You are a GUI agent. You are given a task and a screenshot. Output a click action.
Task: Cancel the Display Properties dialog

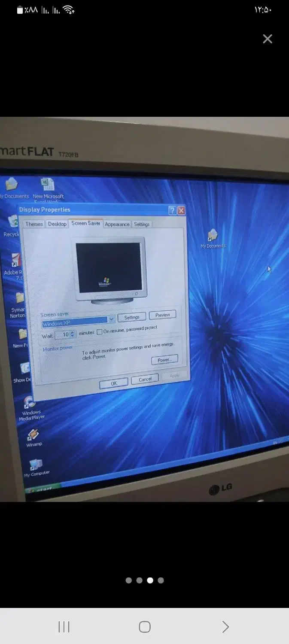tap(145, 379)
